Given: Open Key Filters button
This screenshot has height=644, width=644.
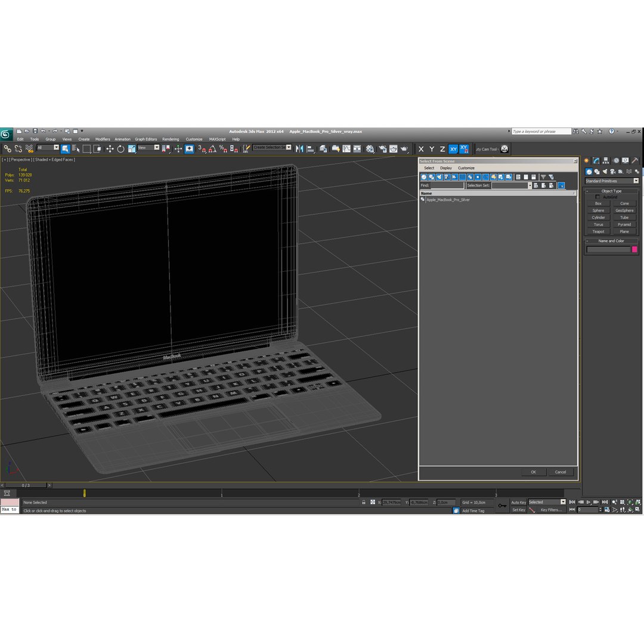Looking at the screenshot, I should (551, 510).
